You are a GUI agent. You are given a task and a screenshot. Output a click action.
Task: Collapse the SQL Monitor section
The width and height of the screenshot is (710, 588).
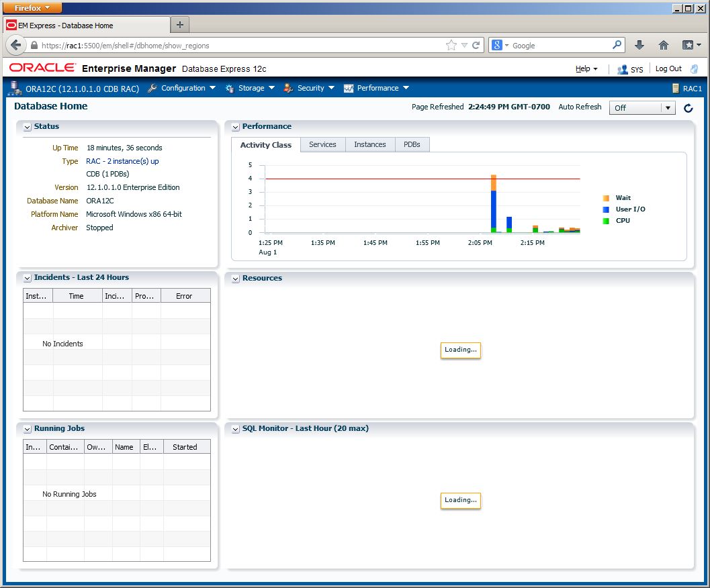point(236,429)
